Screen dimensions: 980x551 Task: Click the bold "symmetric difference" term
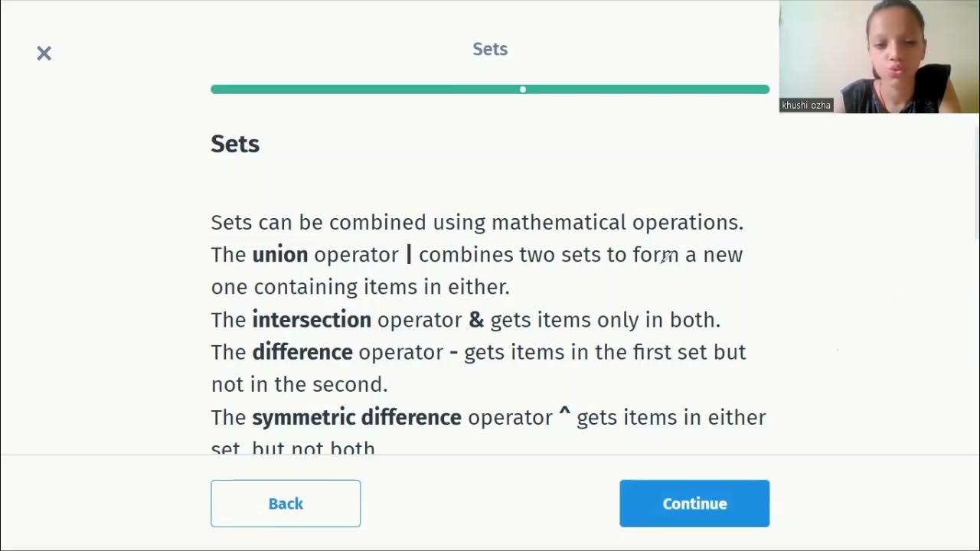[357, 417]
